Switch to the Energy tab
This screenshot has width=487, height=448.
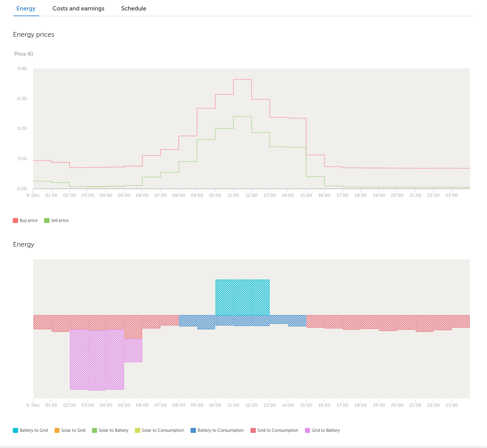click(x=26, y=9)
